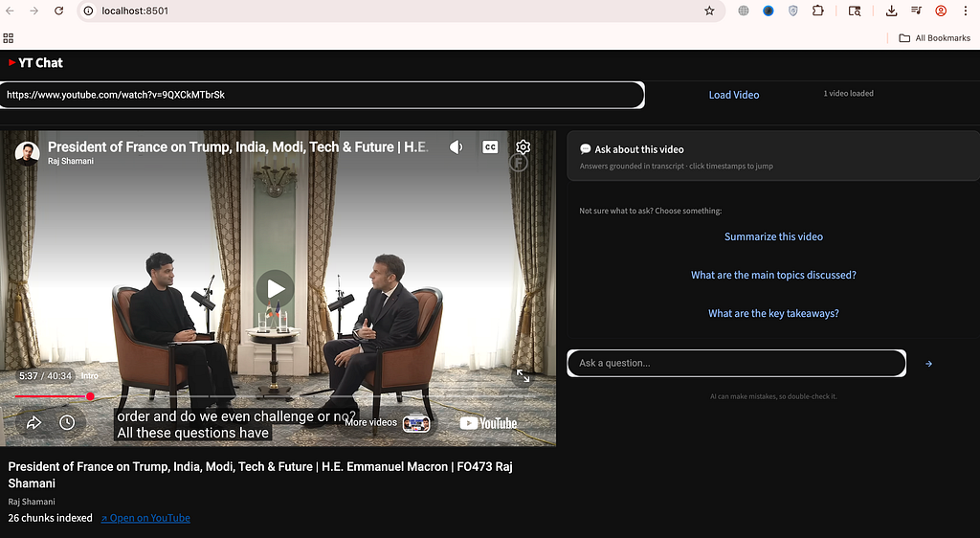Click the Ask a question input field

point(736,363)
